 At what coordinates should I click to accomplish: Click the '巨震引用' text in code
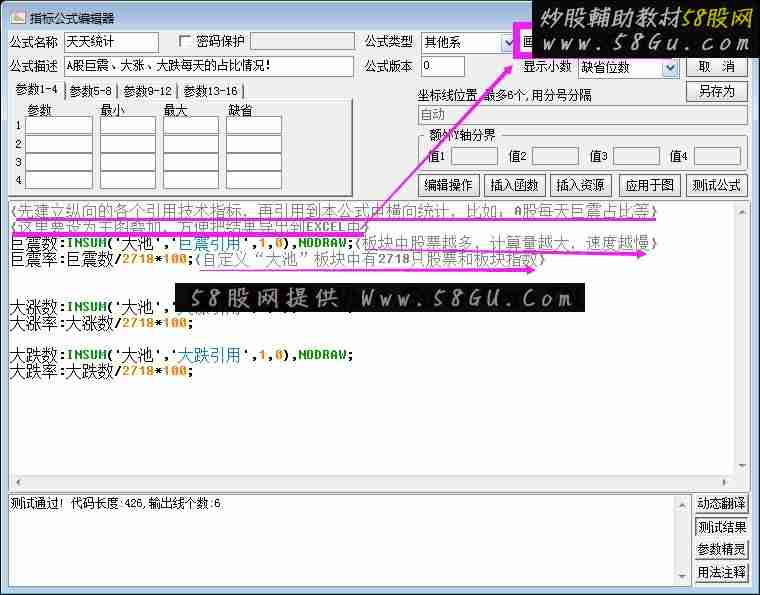pos(209,243)
